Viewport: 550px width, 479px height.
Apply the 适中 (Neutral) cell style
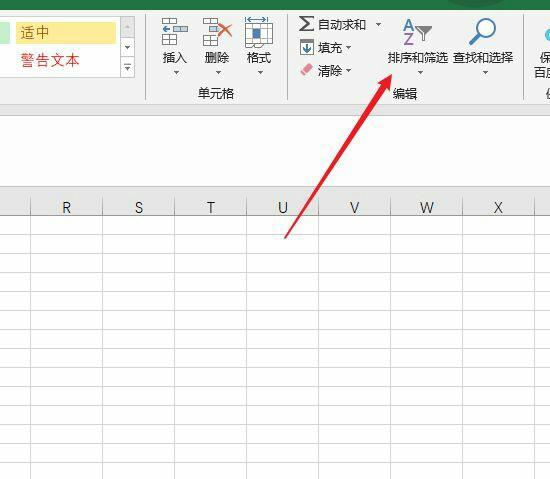[66, 33]
